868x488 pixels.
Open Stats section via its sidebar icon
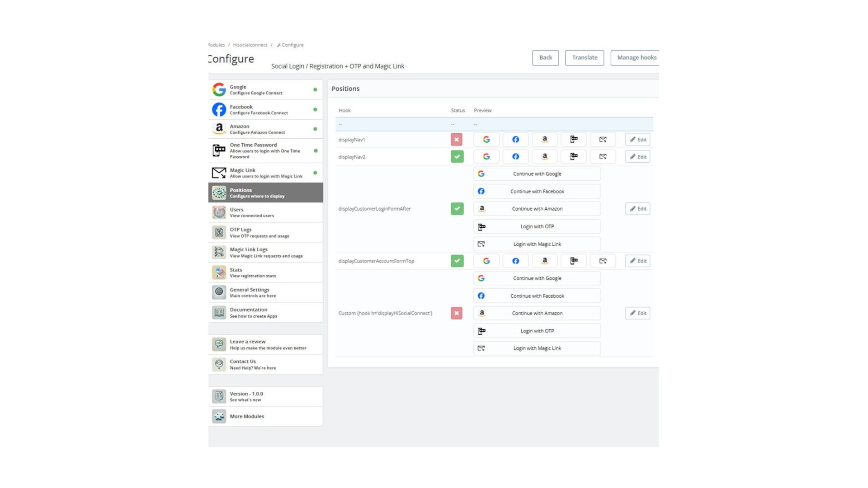(219, 272)
